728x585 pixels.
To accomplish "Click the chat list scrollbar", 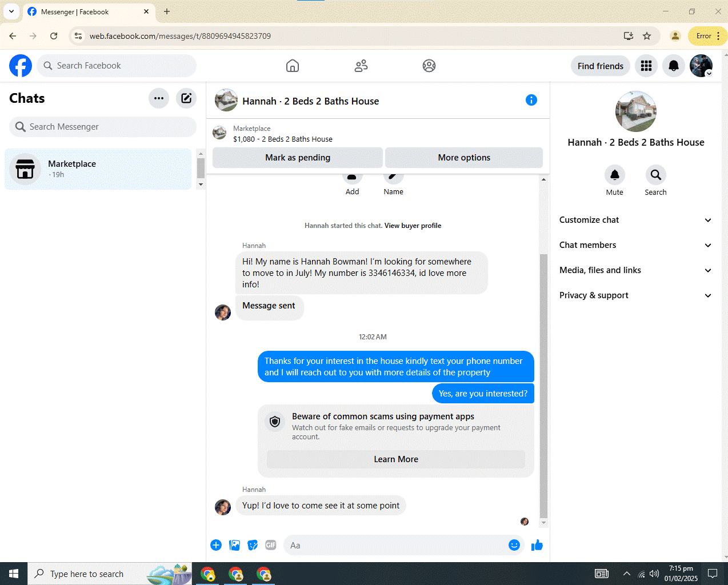I will (x=201, y=169).
